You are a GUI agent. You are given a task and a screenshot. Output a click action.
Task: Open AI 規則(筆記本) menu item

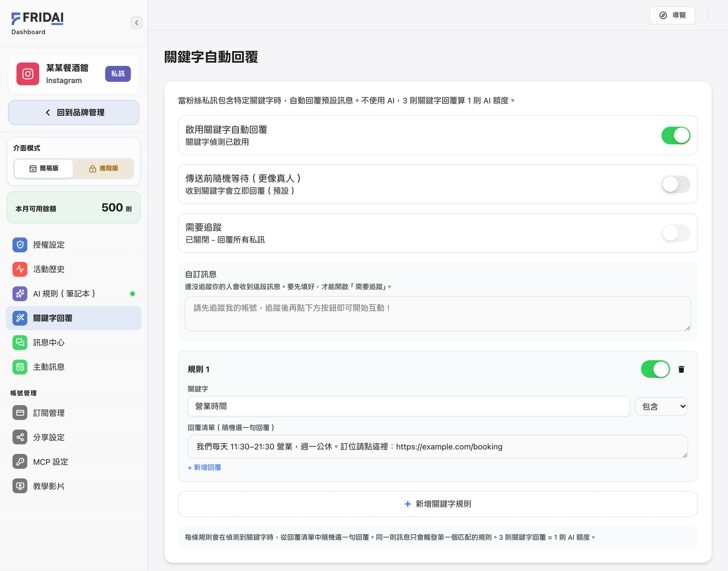[74, 294]
